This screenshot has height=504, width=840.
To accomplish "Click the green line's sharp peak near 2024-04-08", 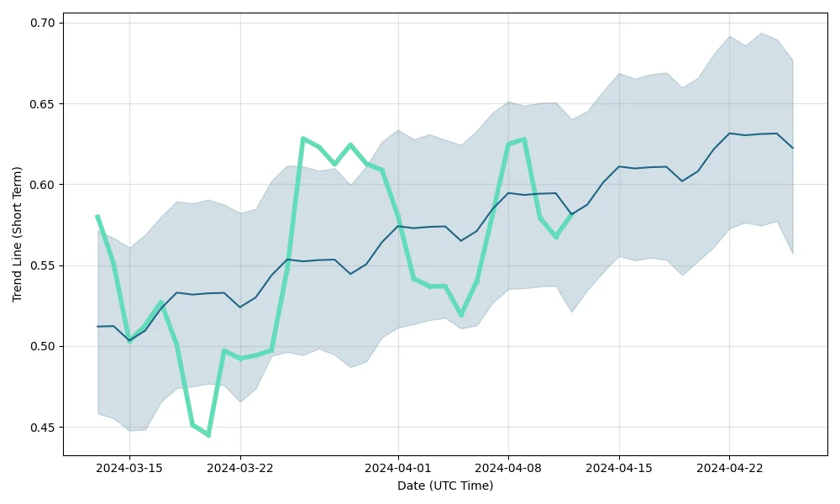I will click(524, 139).
